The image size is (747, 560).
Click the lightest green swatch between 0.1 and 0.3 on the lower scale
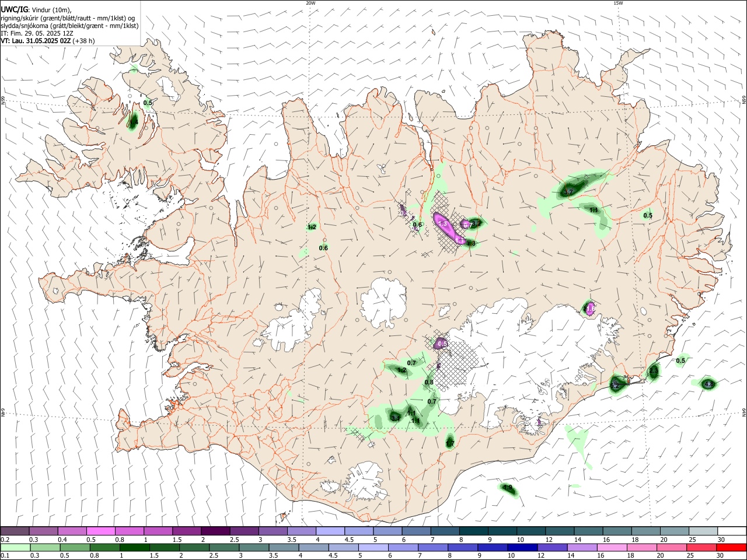point(16,547)
